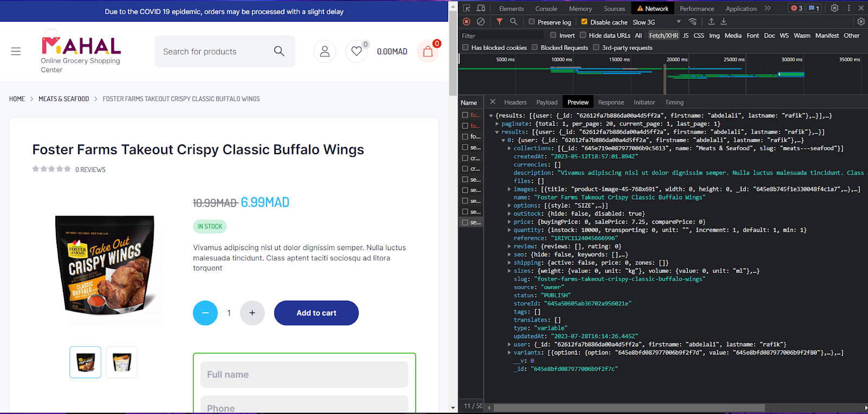Filter requests by JS type
Viewport: 868px width, 414px height.
pyautogui.click(x=686, y=35)
